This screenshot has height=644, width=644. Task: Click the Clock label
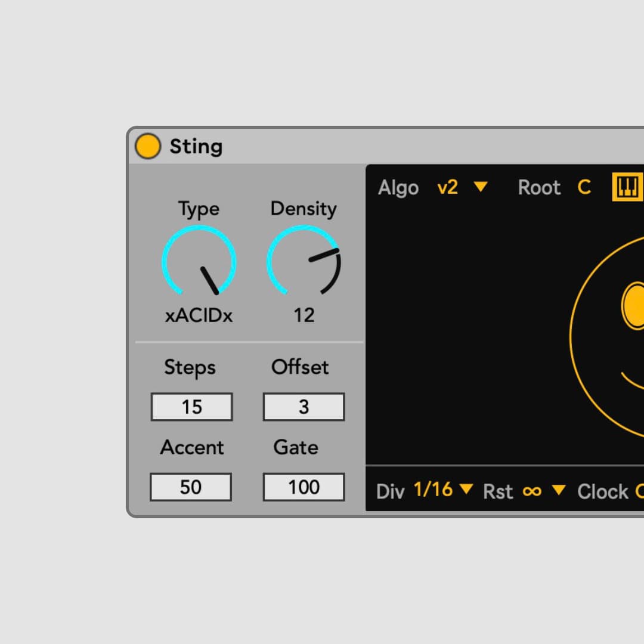(x=603, y=491)
